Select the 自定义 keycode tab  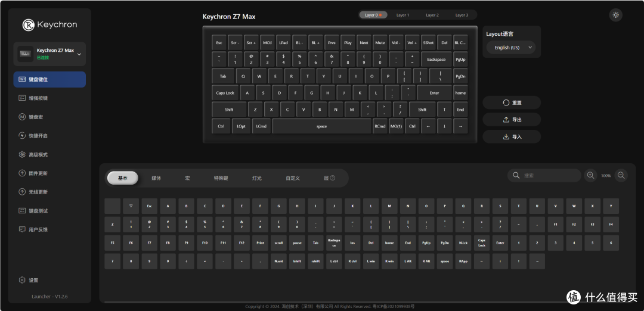point(293,178)
